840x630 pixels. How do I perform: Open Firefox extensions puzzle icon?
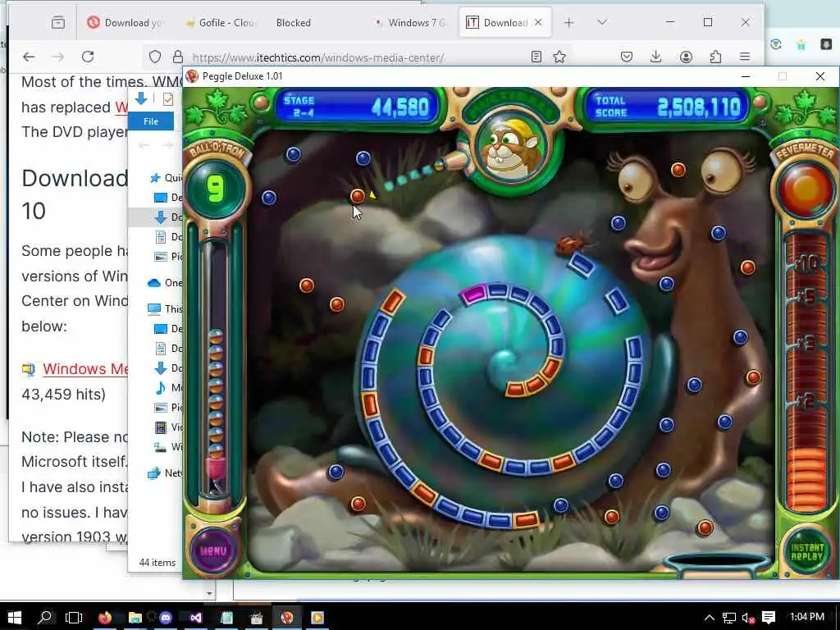pyautogui.click(x=715, y=57)
